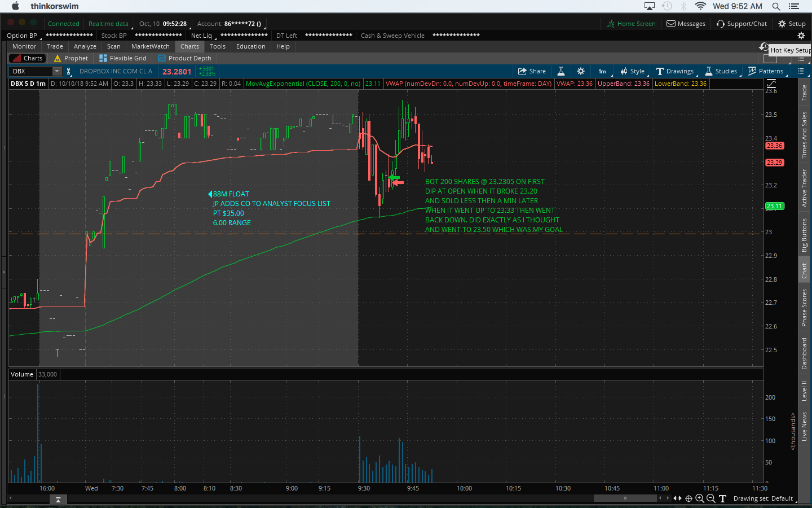This screenshot has width=812, height=508.
Task: Expand the Net Liq selector
Action: 202,35
